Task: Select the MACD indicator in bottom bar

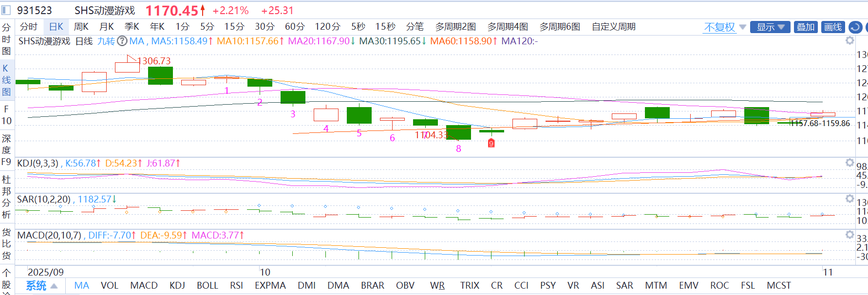Action: click(144, 286)
